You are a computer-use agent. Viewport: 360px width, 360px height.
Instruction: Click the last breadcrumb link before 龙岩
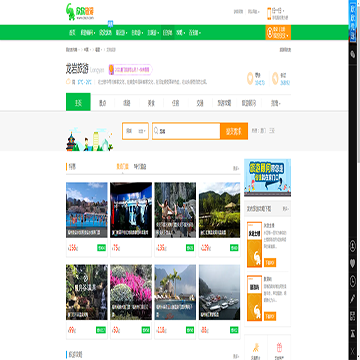pos(98,50)
